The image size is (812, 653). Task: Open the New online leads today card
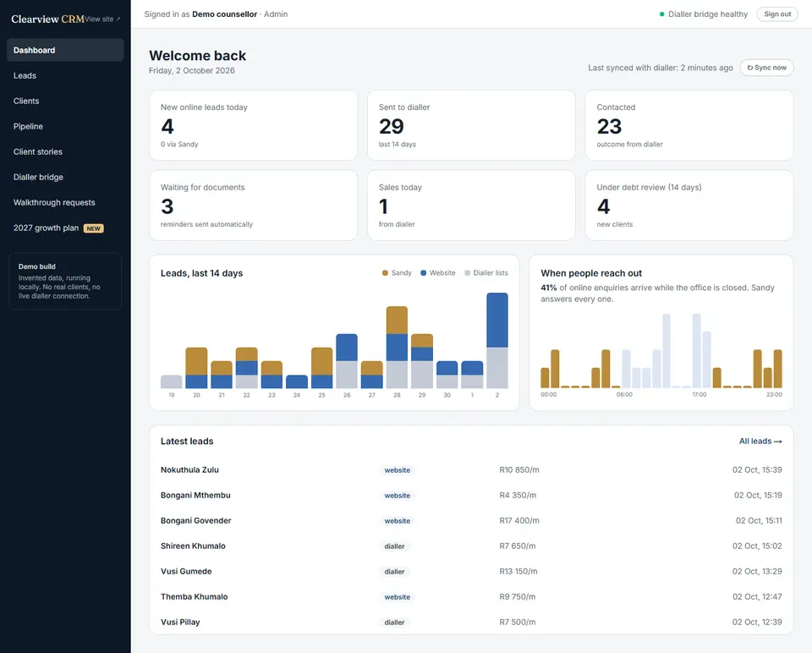tap(253, 125)
